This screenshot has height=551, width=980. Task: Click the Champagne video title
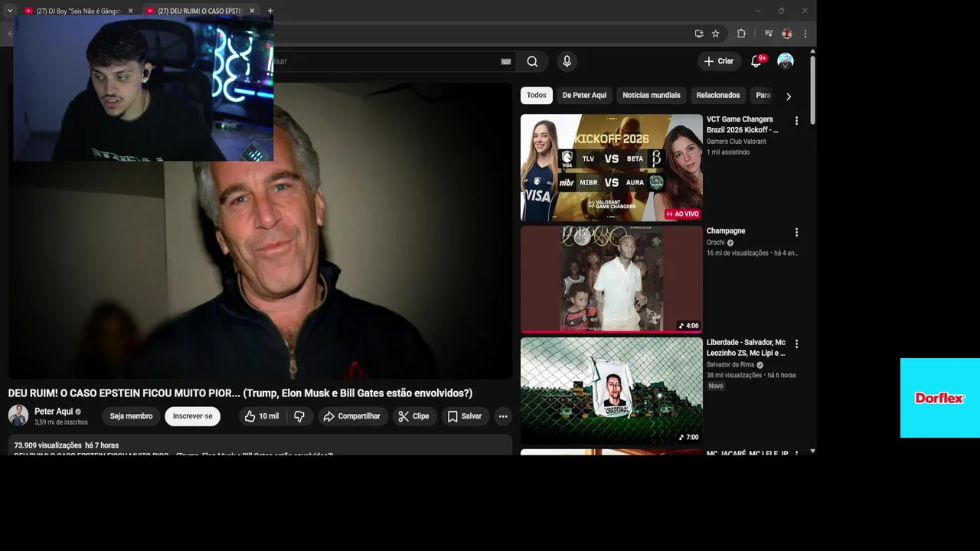coord(726,231)
